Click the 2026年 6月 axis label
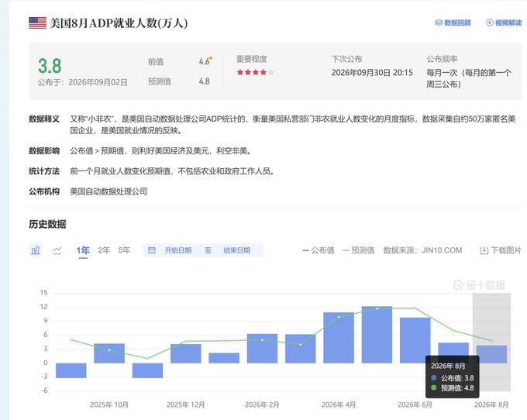This screenshot has height=420, width=527. pyautogui.click(x=415, y=405)
